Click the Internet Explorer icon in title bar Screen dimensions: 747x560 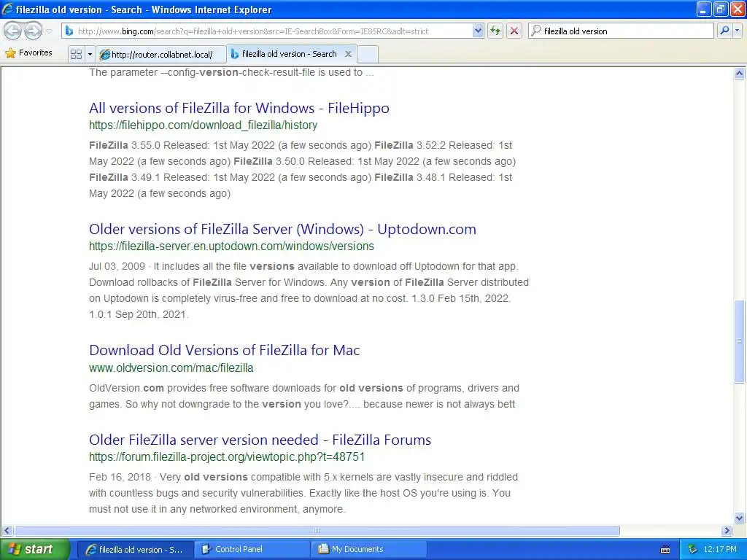pyautogui.click(x=7, y=9)
